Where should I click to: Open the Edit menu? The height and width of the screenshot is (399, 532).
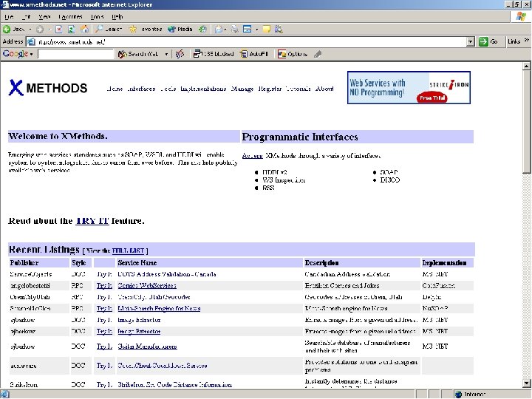pyautogui.click(x=26, y=16)
